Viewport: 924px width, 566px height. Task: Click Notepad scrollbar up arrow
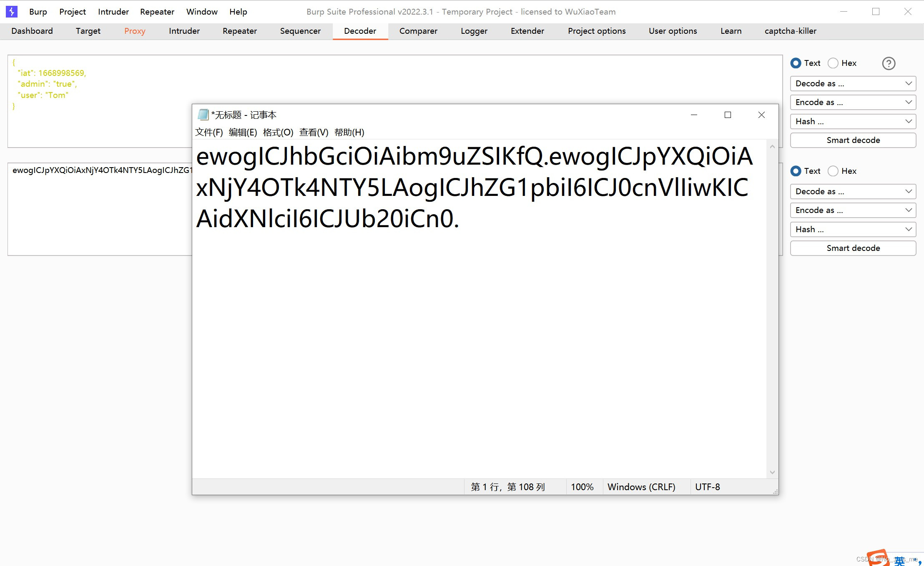click(x=772, y=147)
